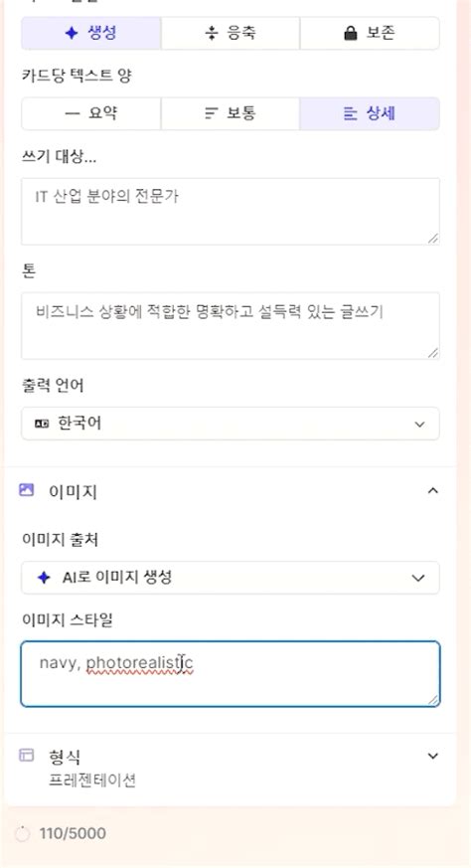This screenshot has height=868, width=471.
Task: Open the AI로 이미지 생성 source dropdown
Action: coord(231,578)
